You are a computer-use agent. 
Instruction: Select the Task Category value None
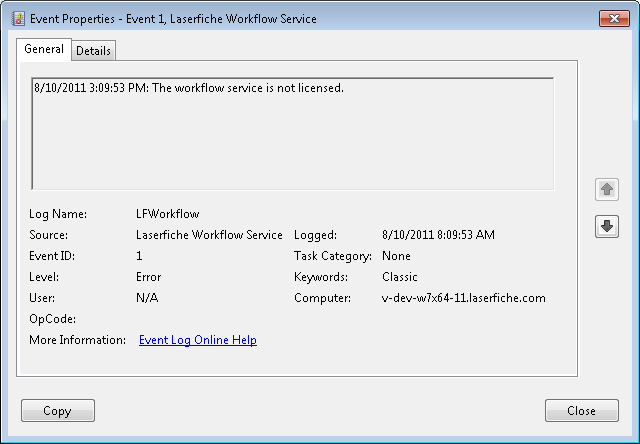click(x=397, y=256)
